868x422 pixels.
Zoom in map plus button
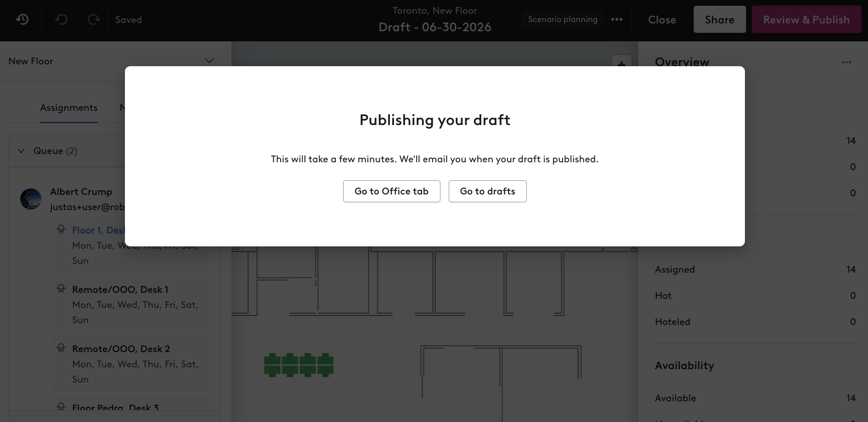click(x=621, y=63)
